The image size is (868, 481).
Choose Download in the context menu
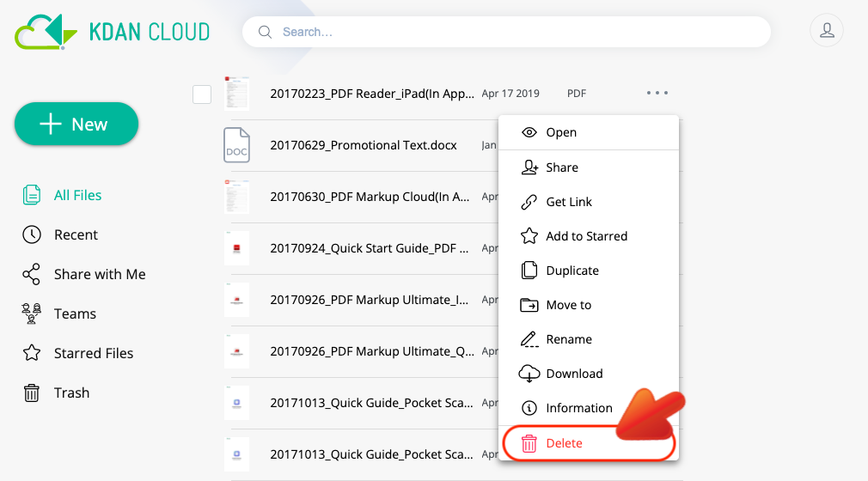(589, 374)
